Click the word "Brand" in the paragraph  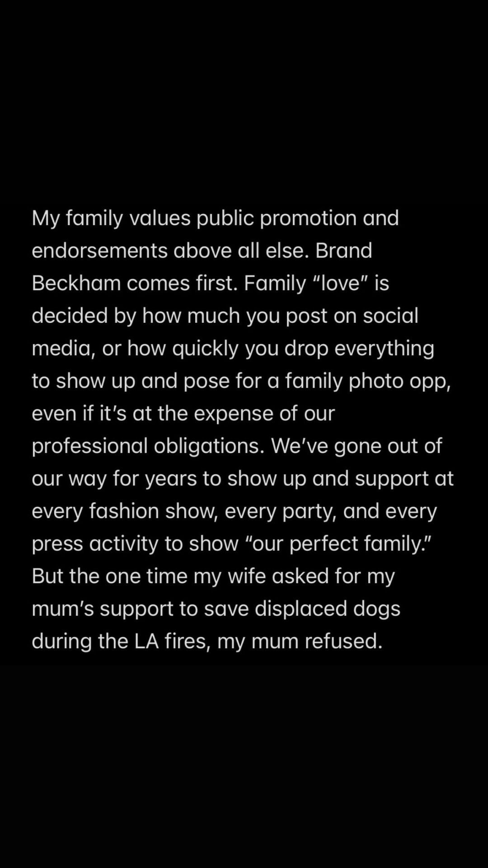[343, 251]
